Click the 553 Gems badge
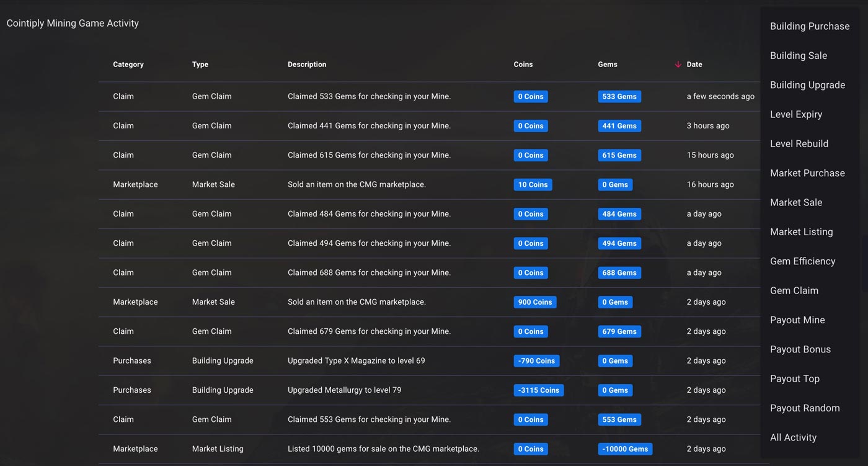The height and width of the screenshot is (466, 868). click(x=619, y=419)
